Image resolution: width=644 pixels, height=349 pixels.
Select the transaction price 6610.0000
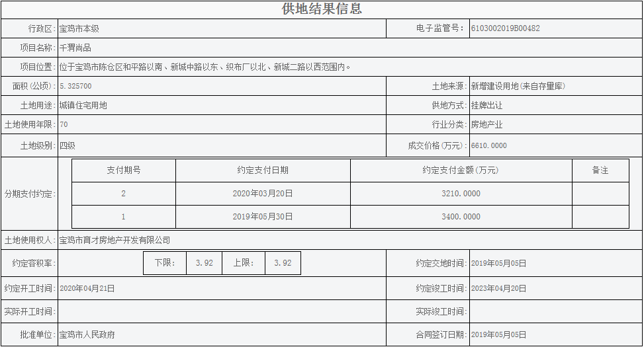pos(488,145)
